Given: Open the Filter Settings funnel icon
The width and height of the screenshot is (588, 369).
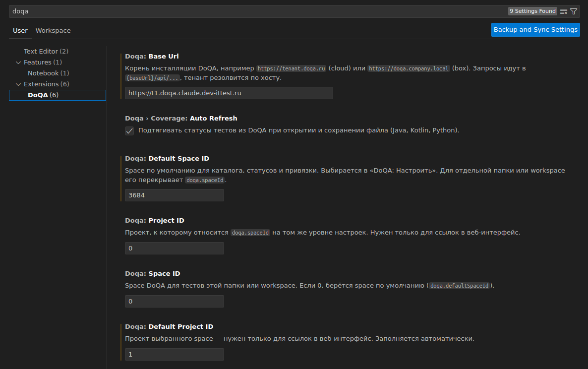Looking at the screenshot, I should tap(574, 11).
